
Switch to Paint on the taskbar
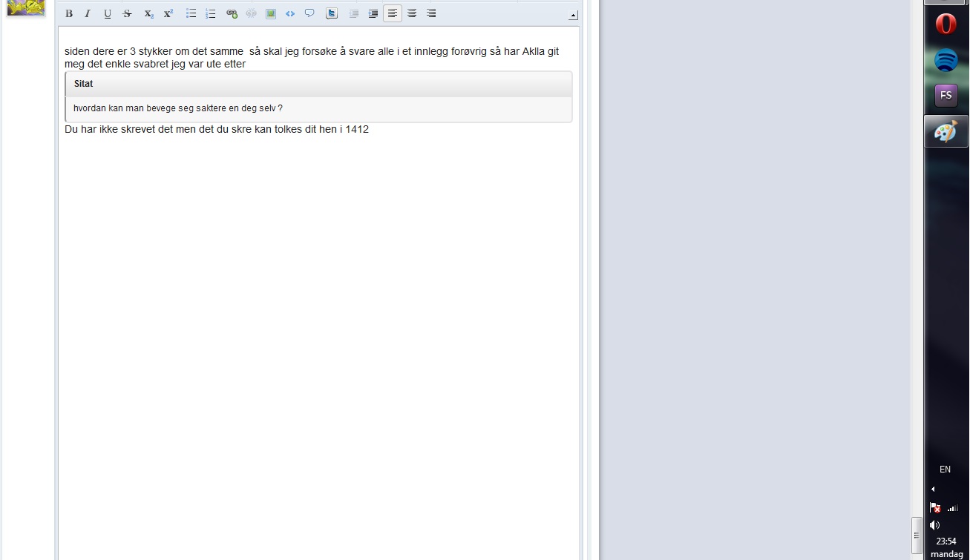(946, 131)
